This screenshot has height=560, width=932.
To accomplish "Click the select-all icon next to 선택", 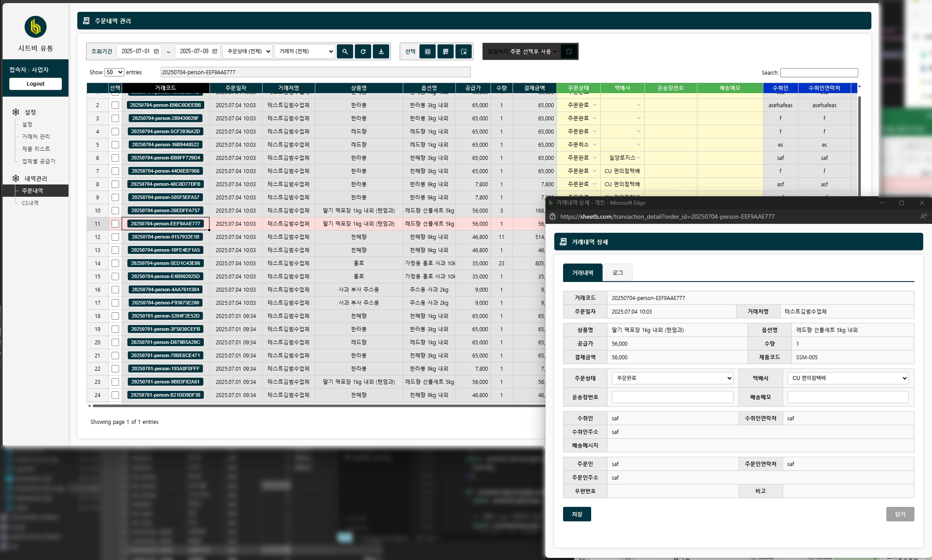I will (x=427, y=51).
